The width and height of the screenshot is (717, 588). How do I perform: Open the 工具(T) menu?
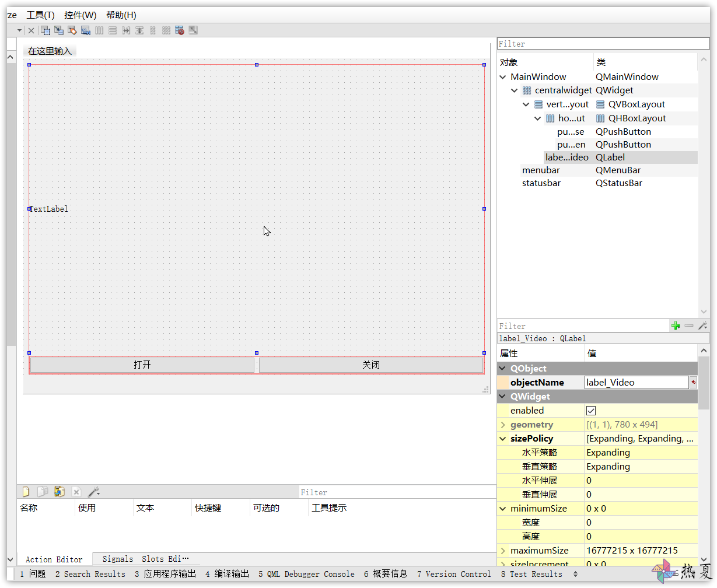pos(40,15)
